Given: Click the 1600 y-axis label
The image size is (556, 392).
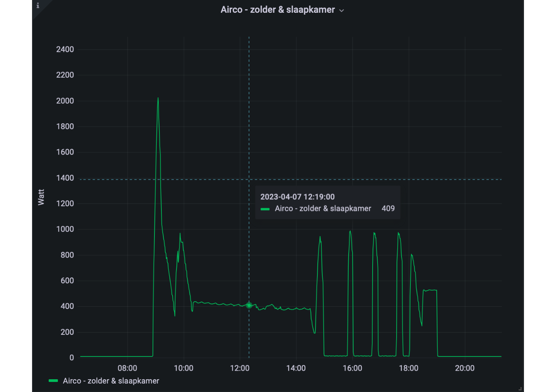Looking at the screenshot, I should [x=65, y=152].
